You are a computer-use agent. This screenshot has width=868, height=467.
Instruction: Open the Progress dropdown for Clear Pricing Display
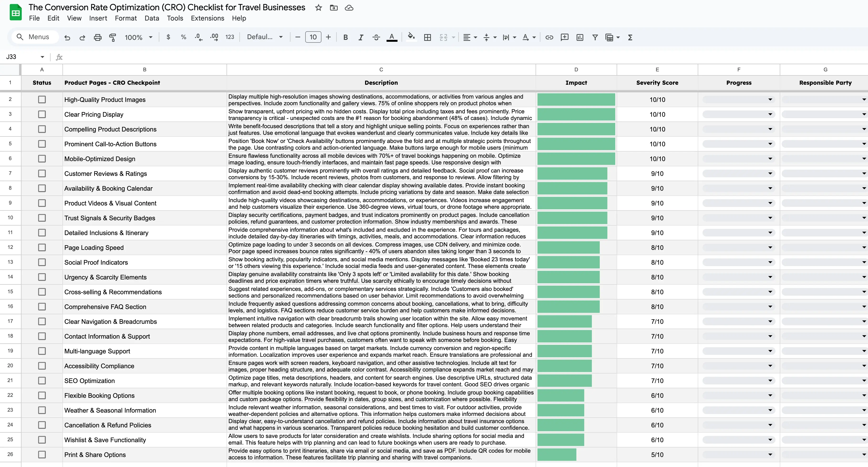[x=770, y=114]
